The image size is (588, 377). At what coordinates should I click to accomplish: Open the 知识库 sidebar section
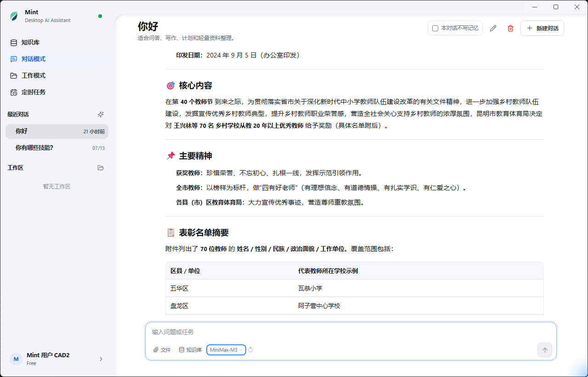click(x=57, y=42)
